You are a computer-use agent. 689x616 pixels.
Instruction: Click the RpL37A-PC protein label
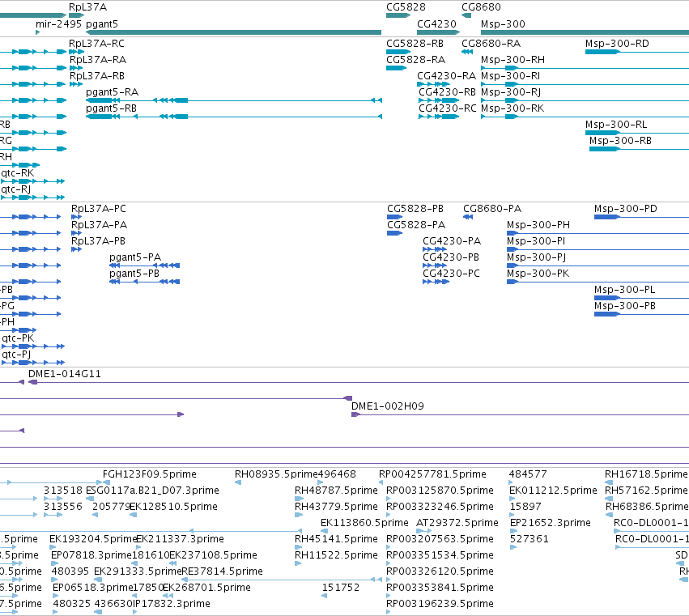coord(99,209)
